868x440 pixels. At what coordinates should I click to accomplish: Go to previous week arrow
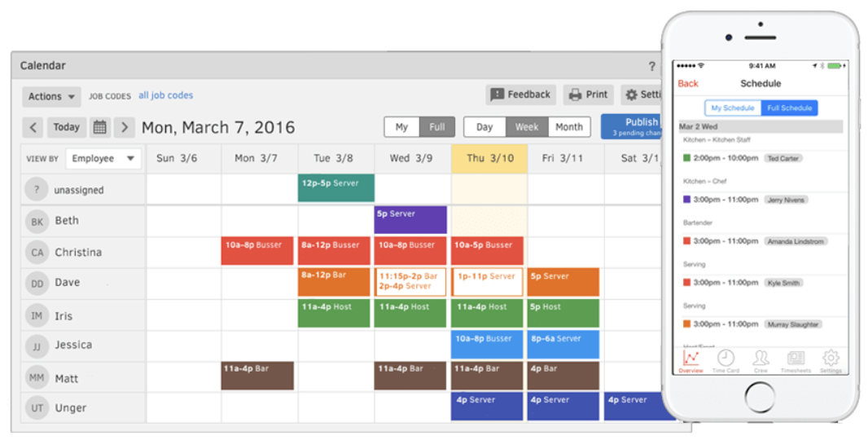coord(33,127)
